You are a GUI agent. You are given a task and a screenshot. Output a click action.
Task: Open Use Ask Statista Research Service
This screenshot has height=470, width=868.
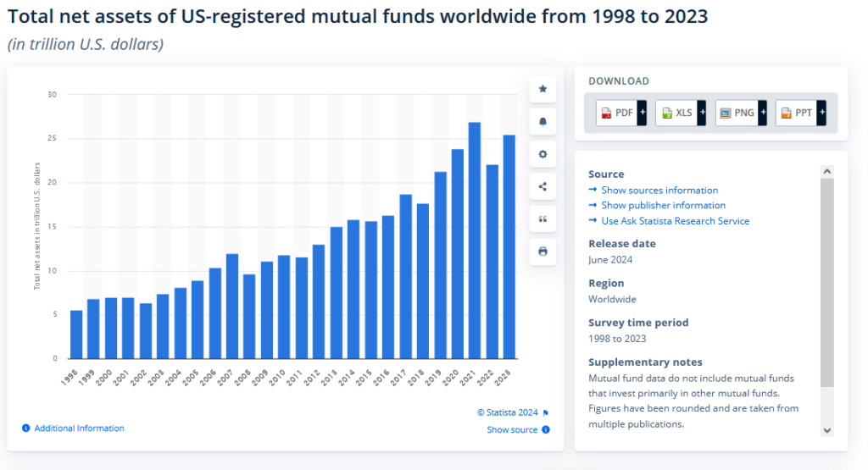coord(675,221)
